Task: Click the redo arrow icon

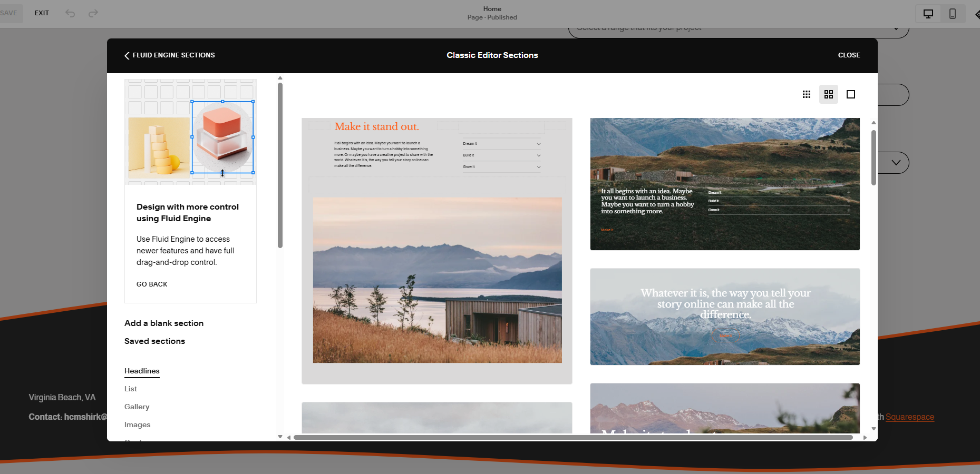Action: click(93, 13)
